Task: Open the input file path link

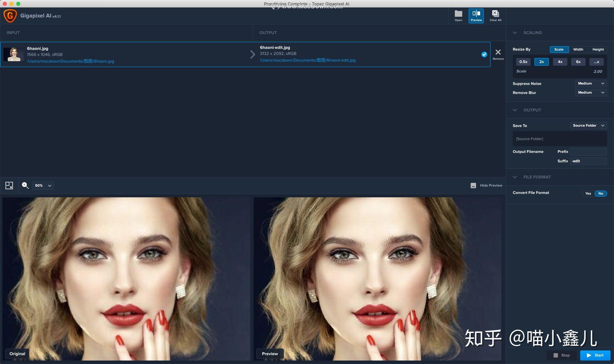Action: pyautogui.click(x=70, y=61)
